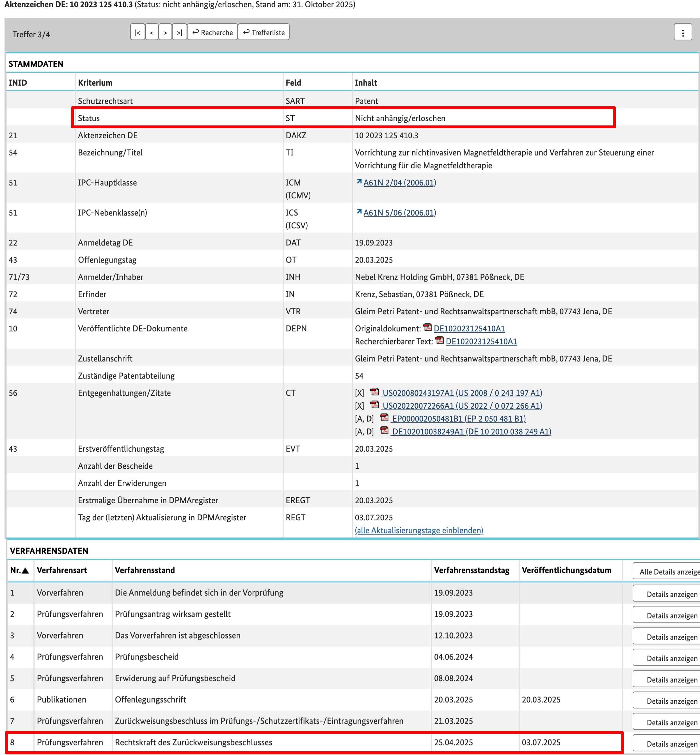
Task: Click PDF icon for EP000002050481B1 citation
Action: (x=384, y=417)
